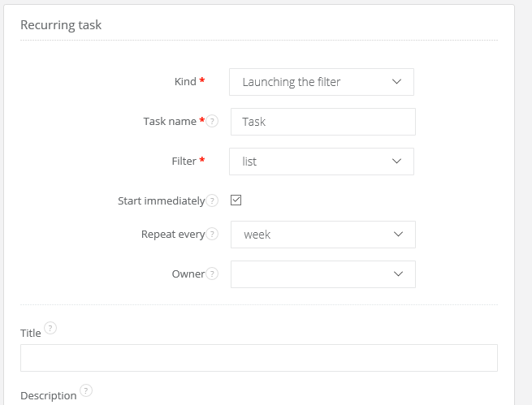Screen dimensions: 532x405
Task: Open the help hint next to Title
Action: coord(50,328)
